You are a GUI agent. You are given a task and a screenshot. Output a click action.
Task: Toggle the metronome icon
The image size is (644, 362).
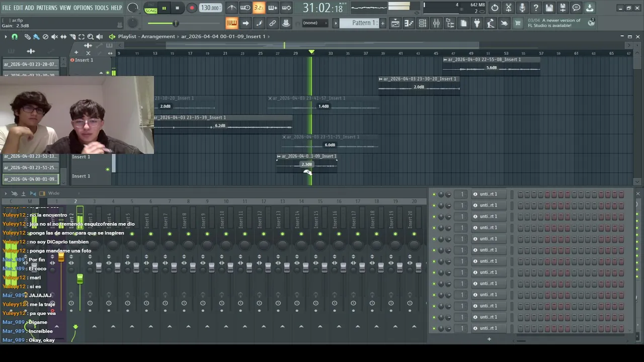pyautogui.click(x=231, y=8)
